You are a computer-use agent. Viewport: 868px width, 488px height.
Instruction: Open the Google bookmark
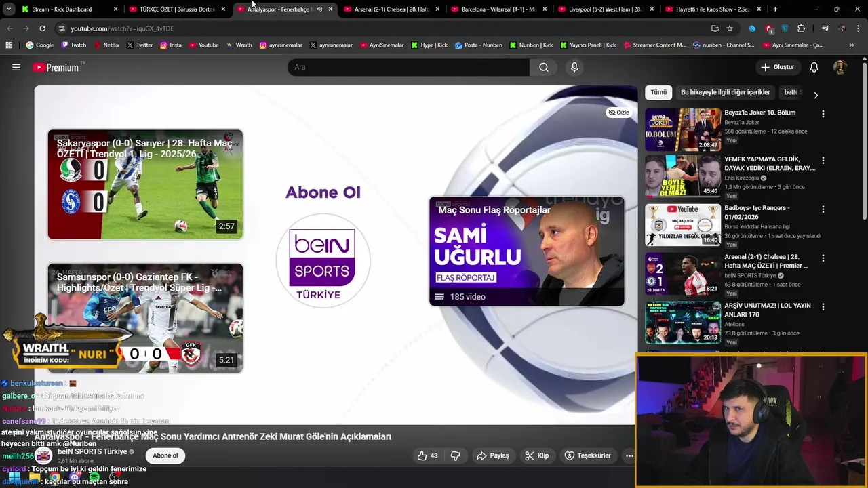tap(39, 45)
